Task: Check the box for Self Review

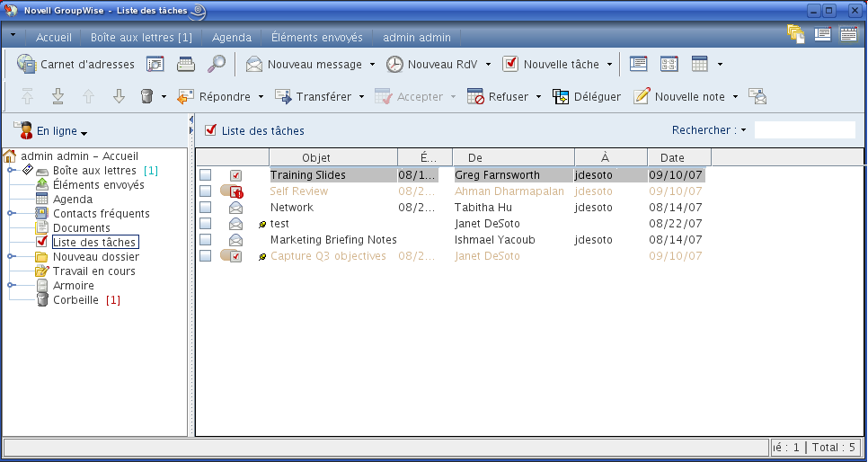Action: (x=206, y=191)
